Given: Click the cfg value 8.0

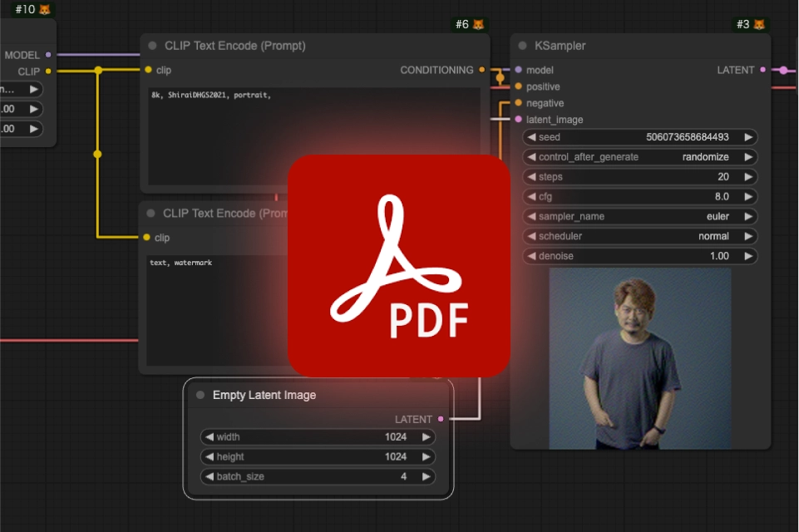Looking at the screenshot, I should (722, 197).
